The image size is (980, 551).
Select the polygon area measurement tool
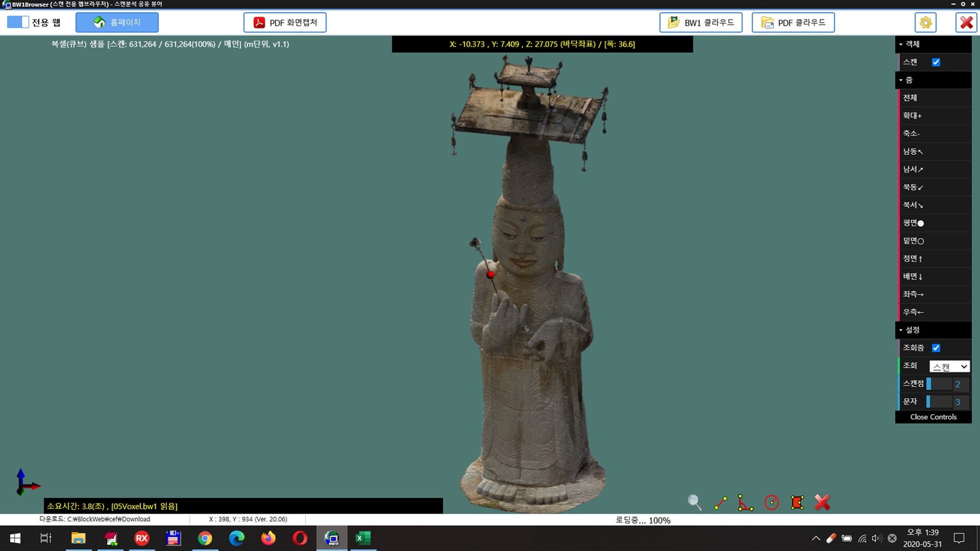point(797,502)
